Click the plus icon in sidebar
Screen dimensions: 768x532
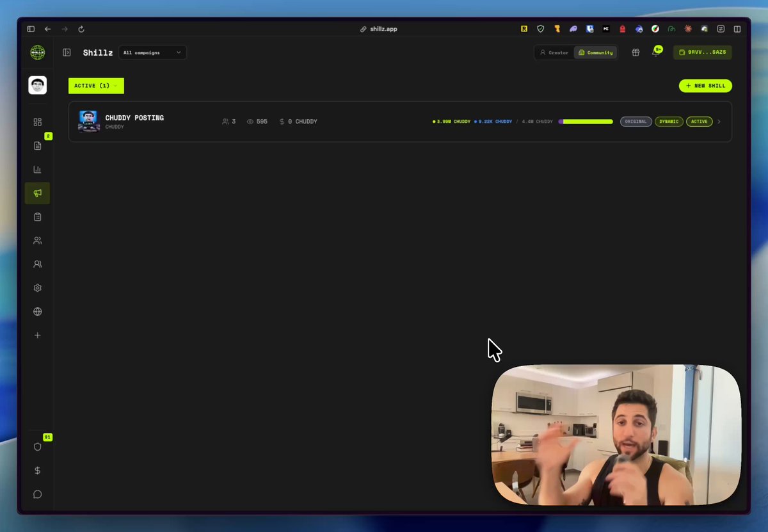37,335
